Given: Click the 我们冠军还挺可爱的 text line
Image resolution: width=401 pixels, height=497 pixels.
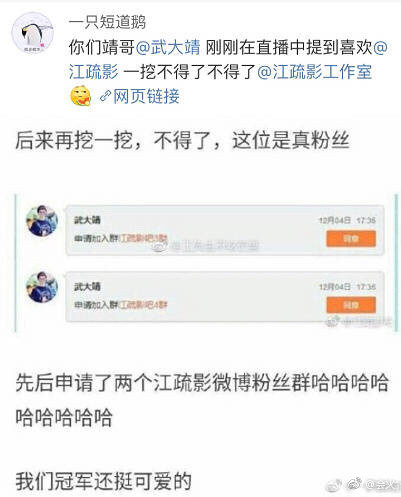Looking at the screenshot, I should click(x=104, y=481).
